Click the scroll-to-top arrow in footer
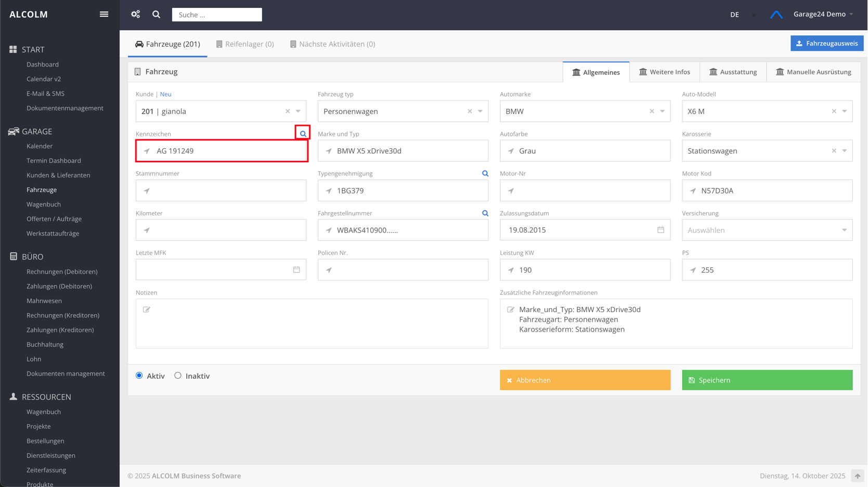Viewport: 868px width, 487px height. click(857, 476)
